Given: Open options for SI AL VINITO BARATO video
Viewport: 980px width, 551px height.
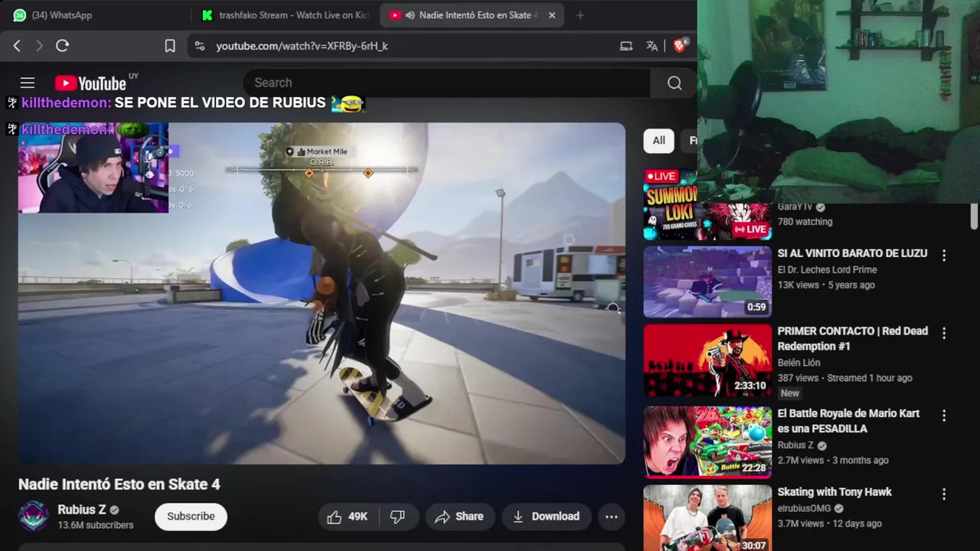Looking at the screenshot, I should pyautogui.click(x=944, y=255).
